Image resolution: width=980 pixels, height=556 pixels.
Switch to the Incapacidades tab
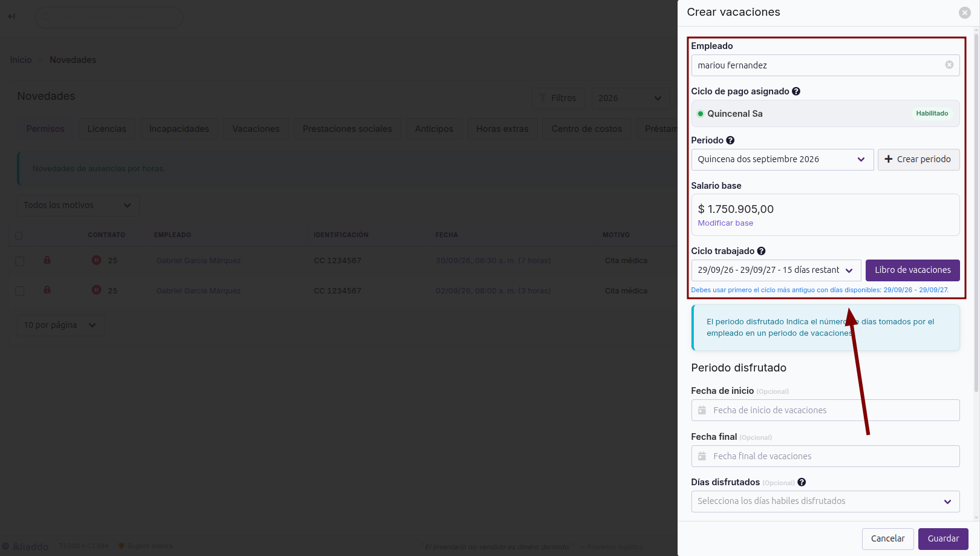point(179,129)
